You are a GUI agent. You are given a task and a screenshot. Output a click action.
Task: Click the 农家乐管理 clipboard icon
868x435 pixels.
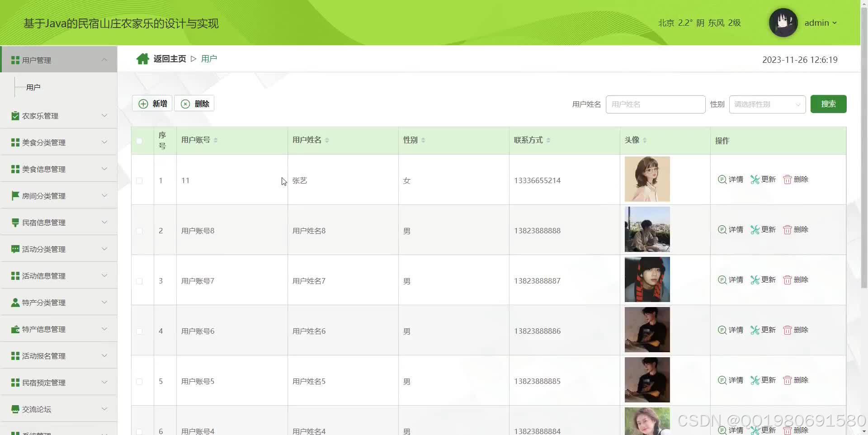click(15, 116)
